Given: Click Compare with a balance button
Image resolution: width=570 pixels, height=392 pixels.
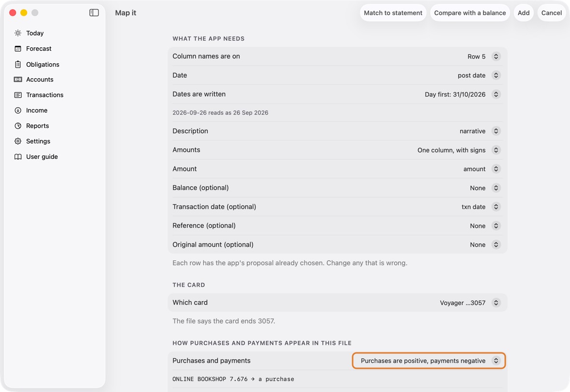Looking at the screenshot, I should (x=470, y=13).
